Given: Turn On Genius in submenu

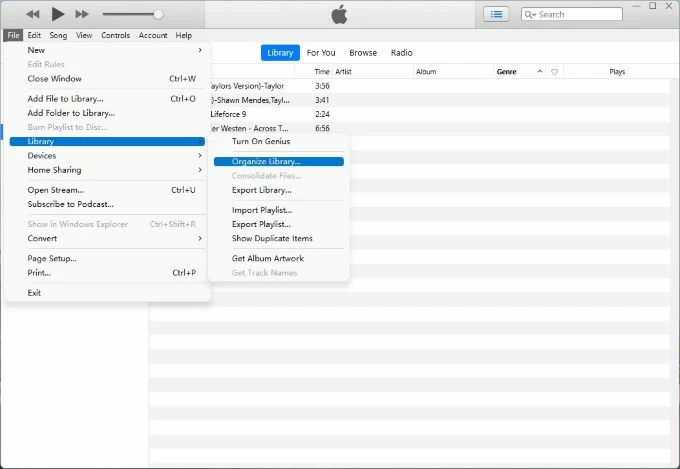Looking at the screenshot, I should [x=260, y=141].
